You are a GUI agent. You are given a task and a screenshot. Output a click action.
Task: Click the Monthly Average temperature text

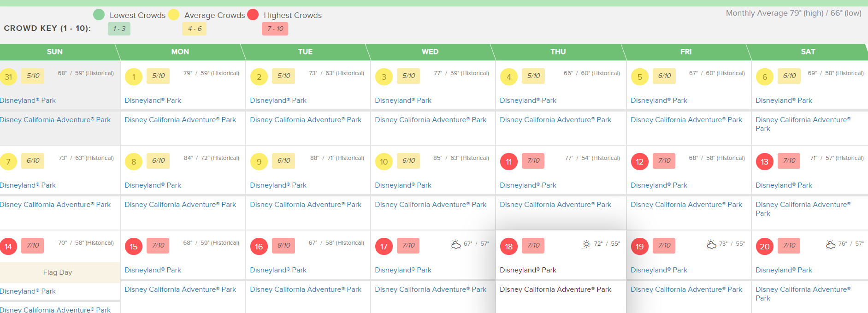click(794, 13)
